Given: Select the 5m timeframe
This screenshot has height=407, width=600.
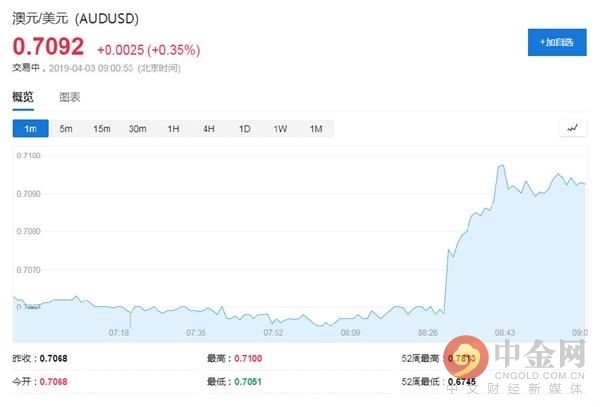Looking at the screenshot, I should point(66,128).
